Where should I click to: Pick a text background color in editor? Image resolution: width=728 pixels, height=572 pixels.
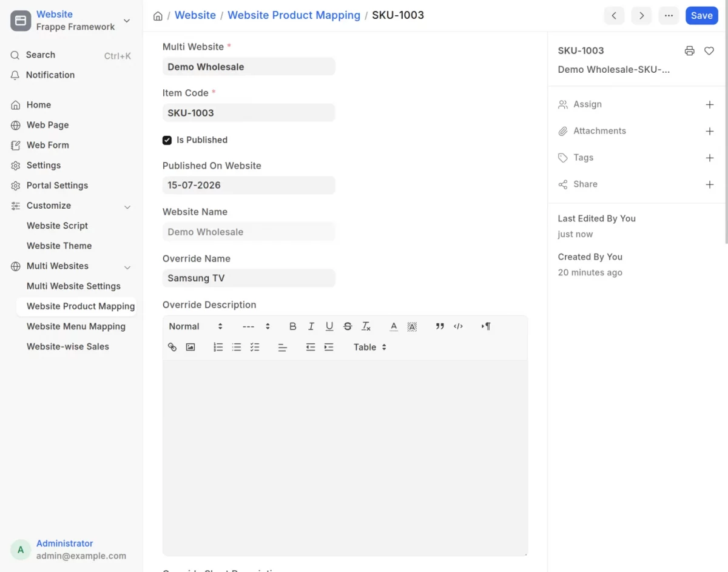[x=412, y=326]
